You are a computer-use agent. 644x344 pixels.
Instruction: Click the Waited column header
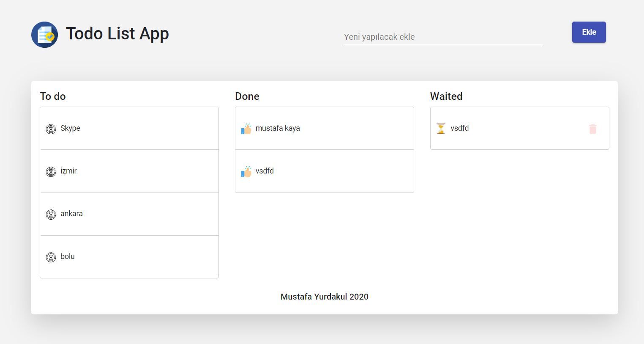446,96
